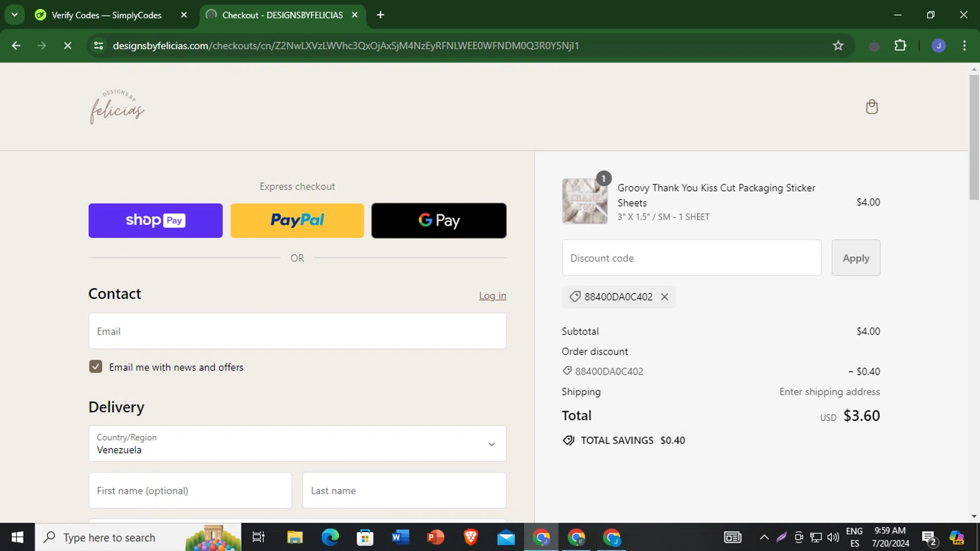Screen dimensions: 980x551
Task: Click the Apply discount button
Action: (856, 258)
